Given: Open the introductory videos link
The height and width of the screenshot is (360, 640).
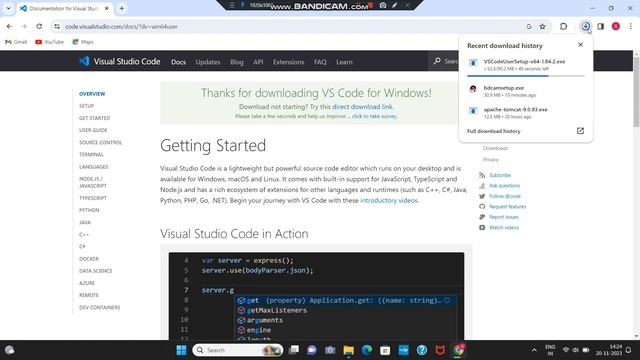Looking at the screenshot, I should click(x=389, y=200).
